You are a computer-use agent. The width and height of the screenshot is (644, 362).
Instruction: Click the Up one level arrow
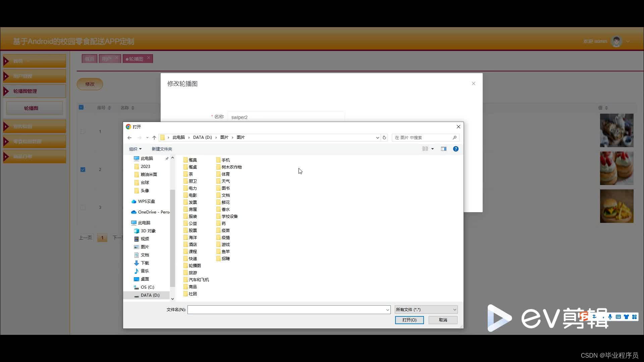click(154, 138)
